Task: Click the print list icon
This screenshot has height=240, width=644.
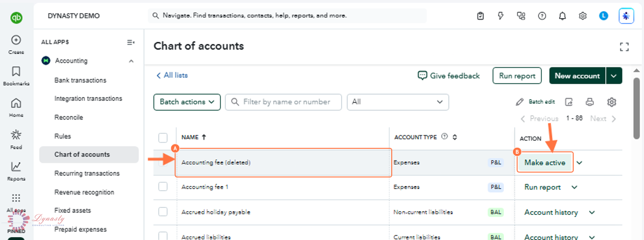Action: coord(590,102)
